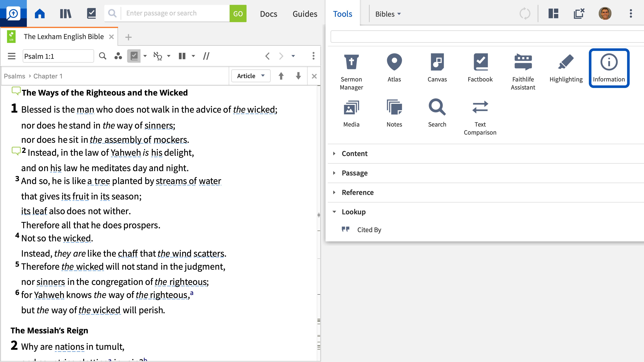Open the Article navigation dropdown

(251, 76)
